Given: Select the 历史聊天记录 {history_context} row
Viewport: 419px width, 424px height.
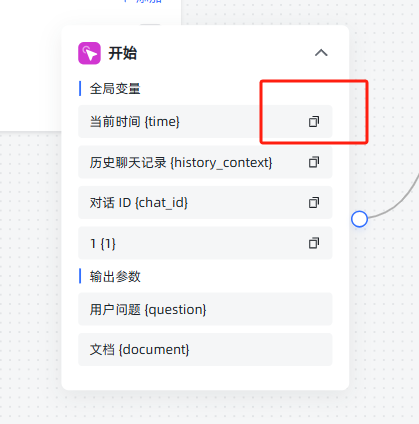Looking at the screenshot, I should tap(205, 162).
